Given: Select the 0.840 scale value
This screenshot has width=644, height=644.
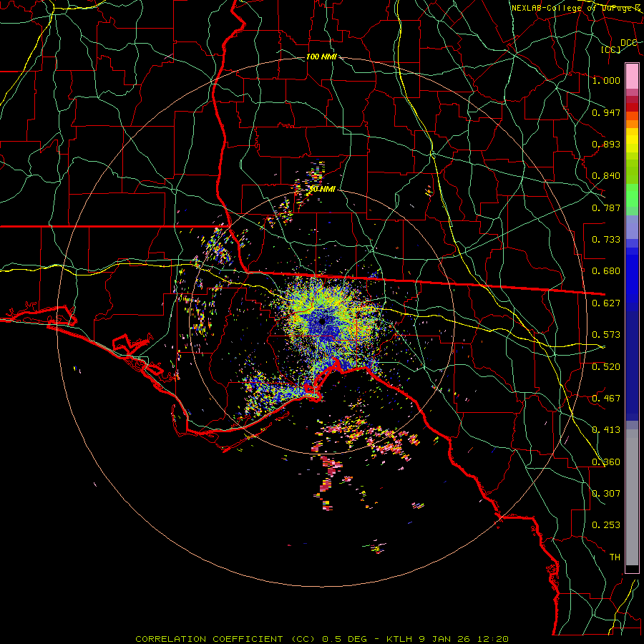Looking at the screenshot, I should click(x=606, y=176).
